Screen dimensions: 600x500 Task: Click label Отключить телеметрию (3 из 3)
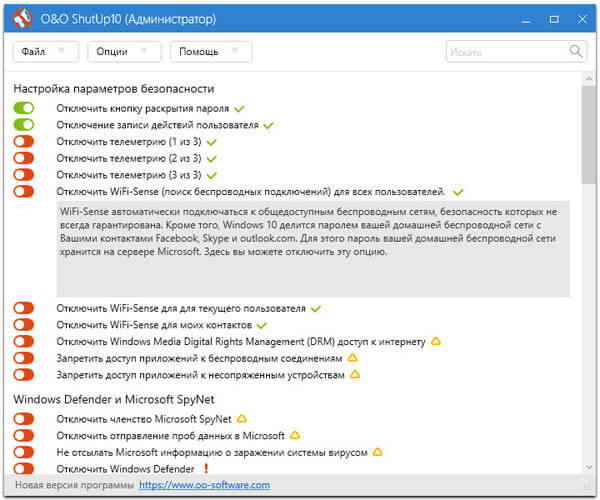point(129,175)
